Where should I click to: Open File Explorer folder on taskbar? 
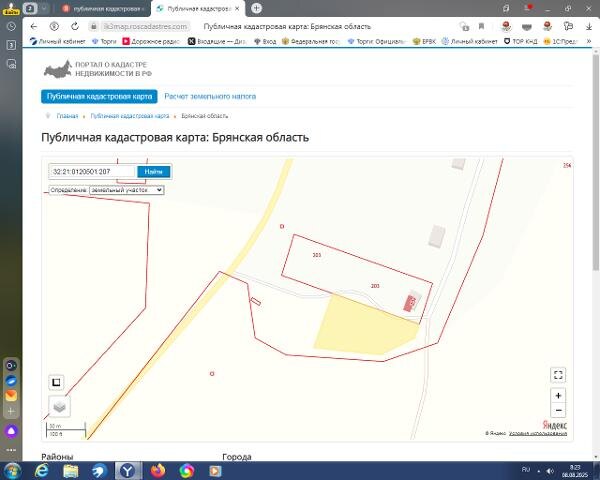(71, 471)
